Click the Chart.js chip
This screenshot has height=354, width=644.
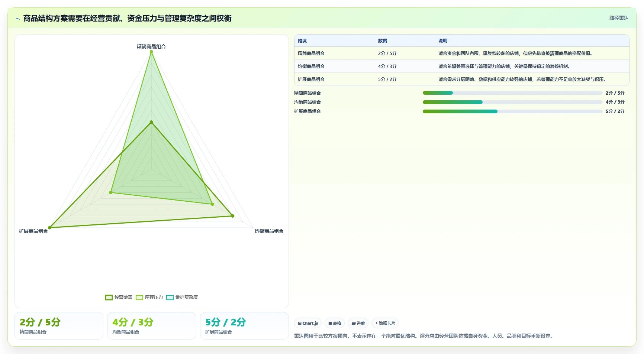coord(308,323)
